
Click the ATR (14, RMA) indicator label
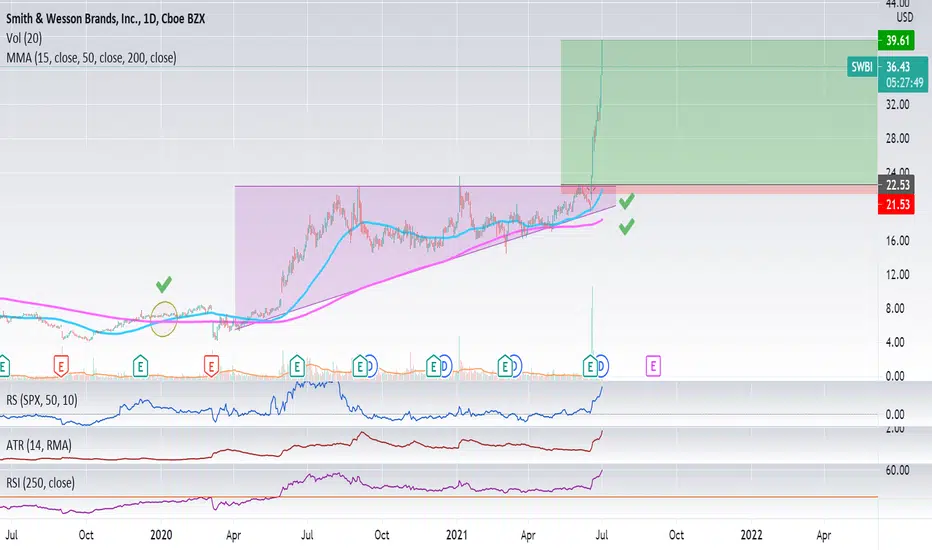pyautogui.click(x=39, y=445)
